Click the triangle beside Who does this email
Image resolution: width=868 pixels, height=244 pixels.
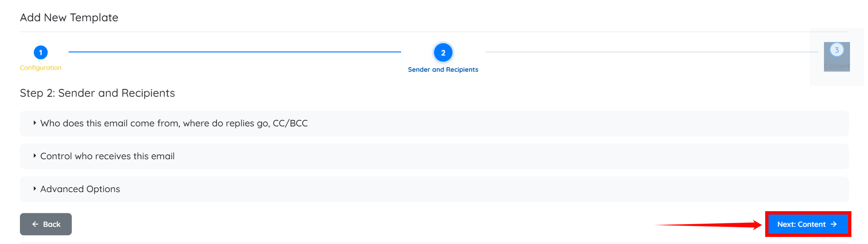[35, 123]
